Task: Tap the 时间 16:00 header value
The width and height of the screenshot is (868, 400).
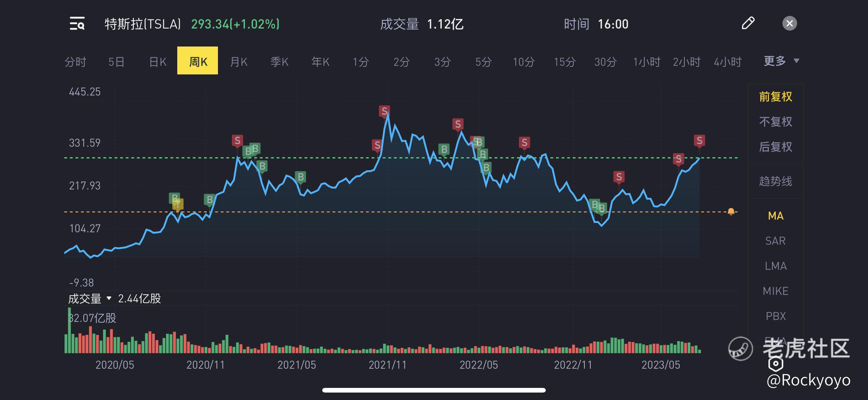Action: 596,24
